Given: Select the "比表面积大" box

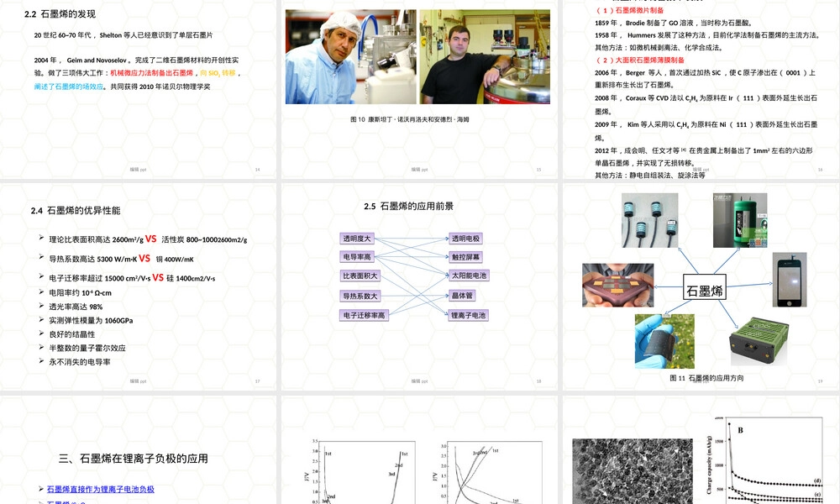Looking at the screenshot, I should click(x=360, y=276).
